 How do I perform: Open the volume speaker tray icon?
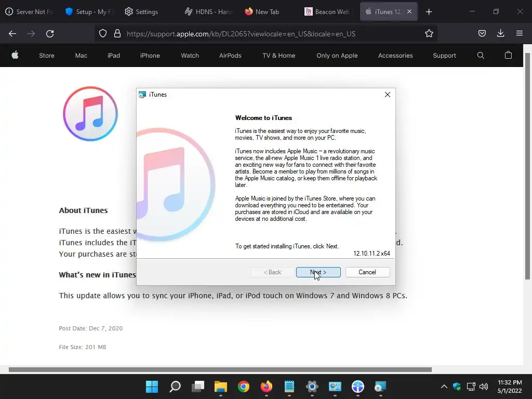(484, 387)
